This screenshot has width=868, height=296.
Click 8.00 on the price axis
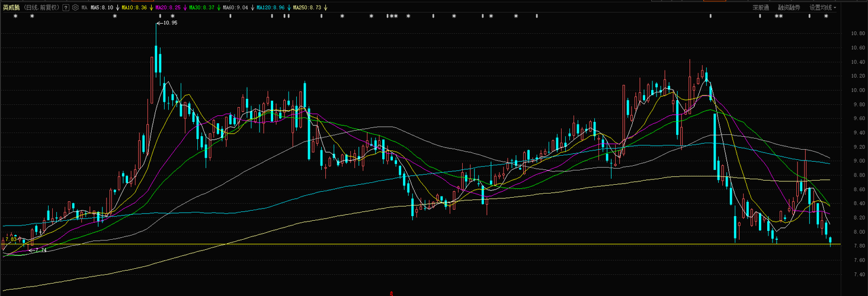(859, 232)
